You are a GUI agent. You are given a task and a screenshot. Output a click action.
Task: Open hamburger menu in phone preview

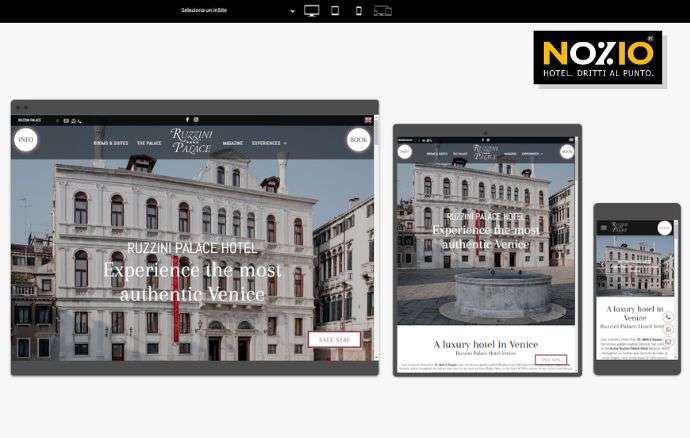pyautogui.click(x=604, y=228)
